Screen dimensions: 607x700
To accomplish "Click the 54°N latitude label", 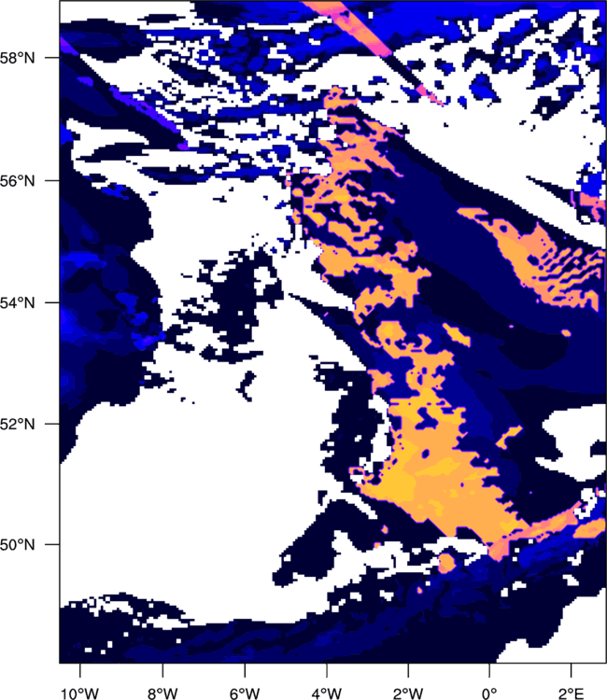I will 17,302.
